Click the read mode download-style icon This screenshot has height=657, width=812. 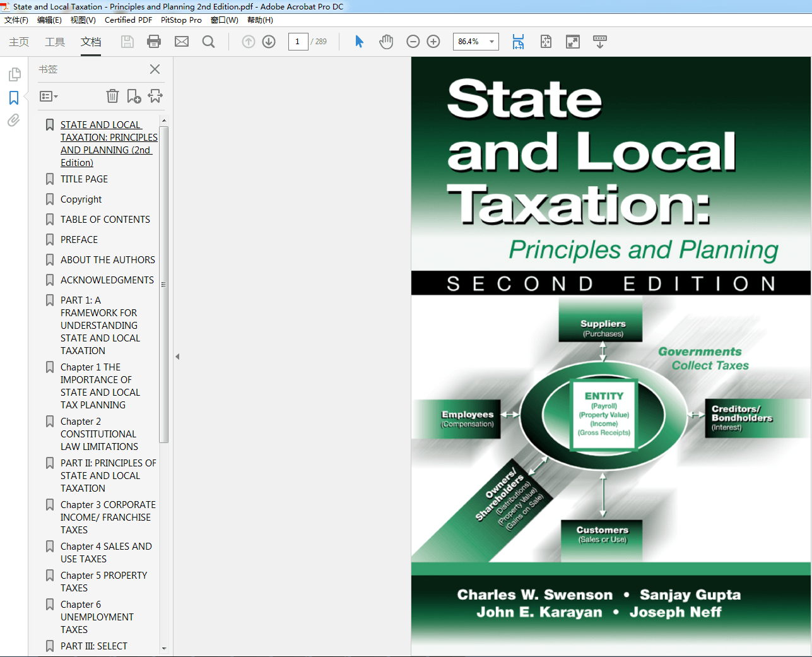click(600, 42)
